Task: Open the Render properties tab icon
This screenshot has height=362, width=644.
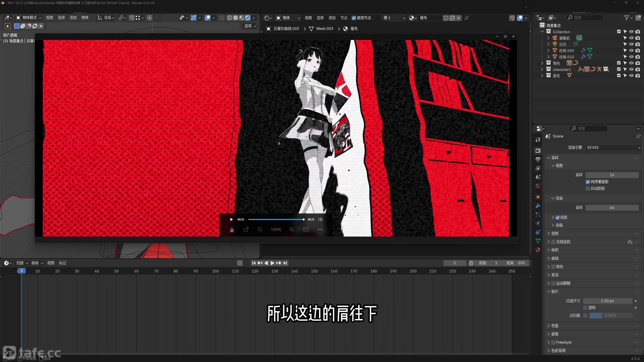Action: 538,151
